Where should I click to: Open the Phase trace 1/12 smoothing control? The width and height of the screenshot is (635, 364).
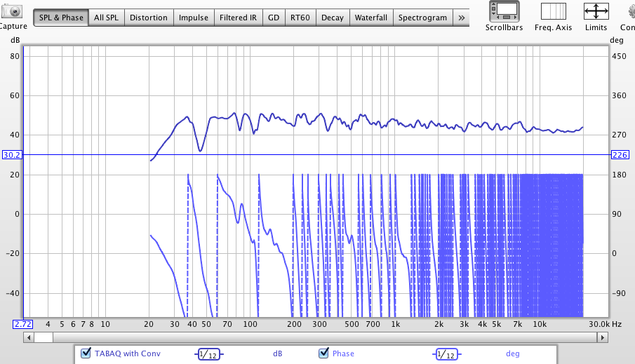(x=447, y=354)
